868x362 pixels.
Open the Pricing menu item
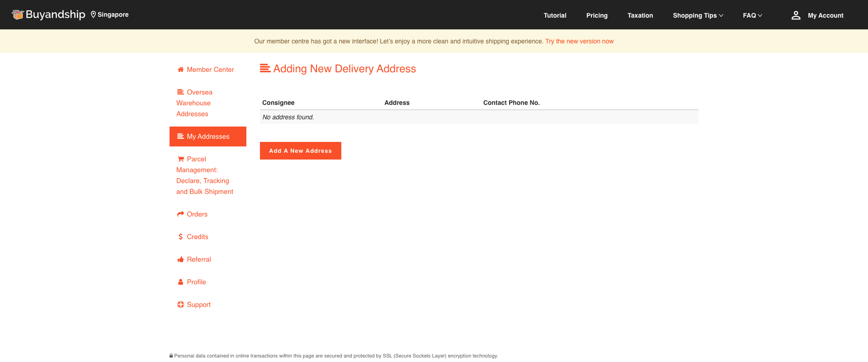coord(597,15)
